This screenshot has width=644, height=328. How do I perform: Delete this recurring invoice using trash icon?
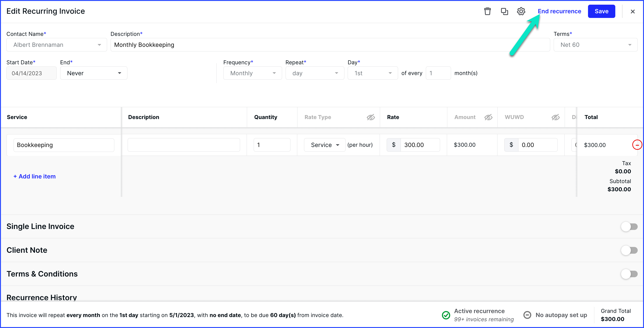(x=487, y=11)
